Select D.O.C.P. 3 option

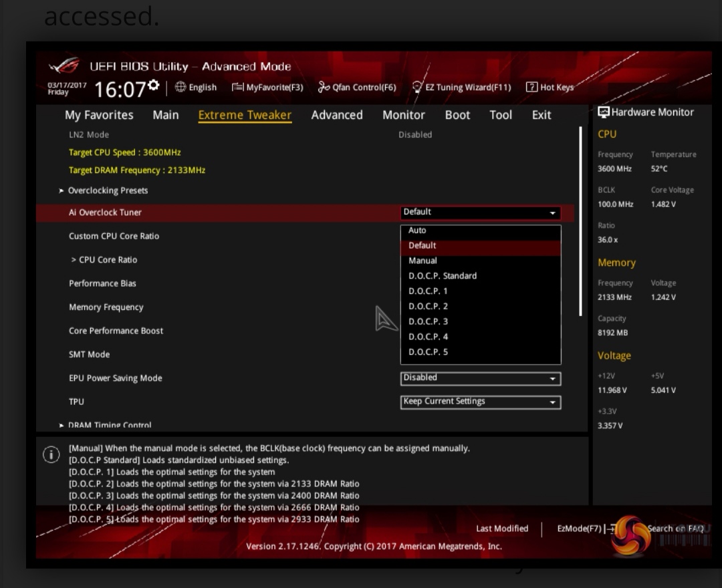pos(481,321)
